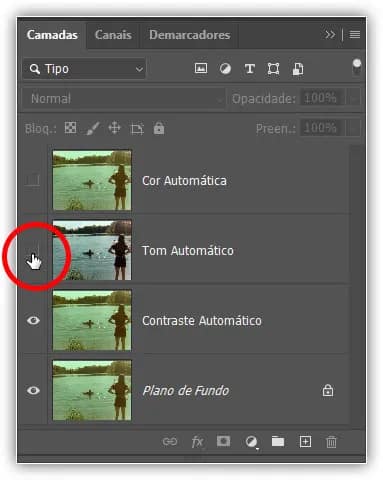383x480 pixels.
Task: Select Tom Automático layer thumbnail
Action: (92, 250)
